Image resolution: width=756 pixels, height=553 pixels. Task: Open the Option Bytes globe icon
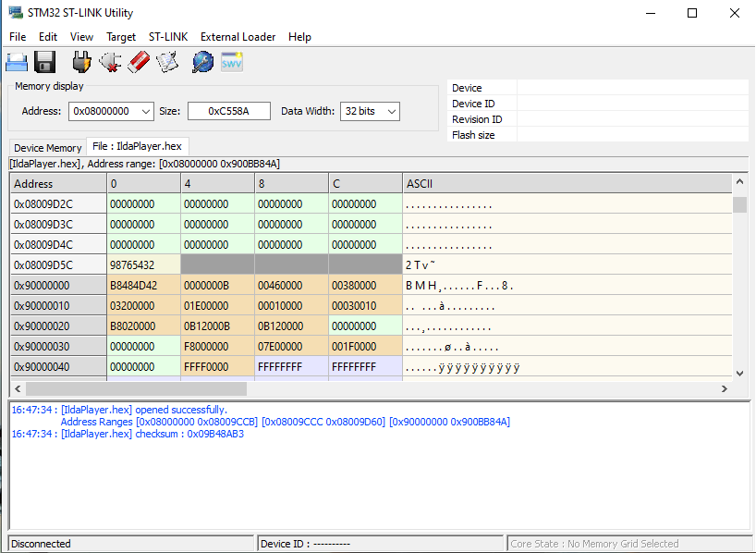click(x=202, y=62)
